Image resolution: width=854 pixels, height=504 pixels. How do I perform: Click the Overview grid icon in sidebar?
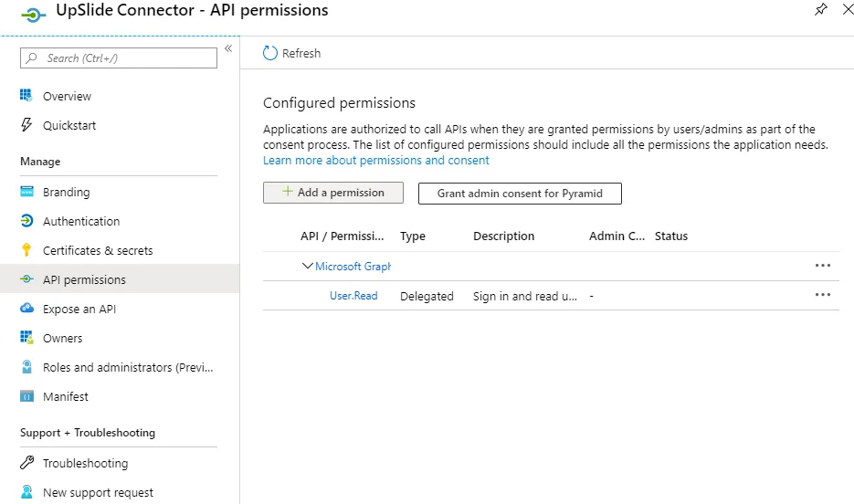point(26,96)
